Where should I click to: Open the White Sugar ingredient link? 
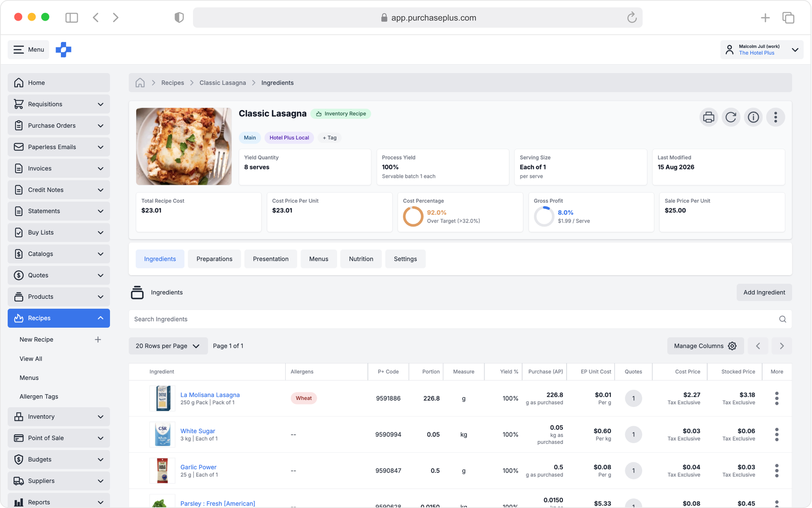pyautogui.click(x=197, y=431)
